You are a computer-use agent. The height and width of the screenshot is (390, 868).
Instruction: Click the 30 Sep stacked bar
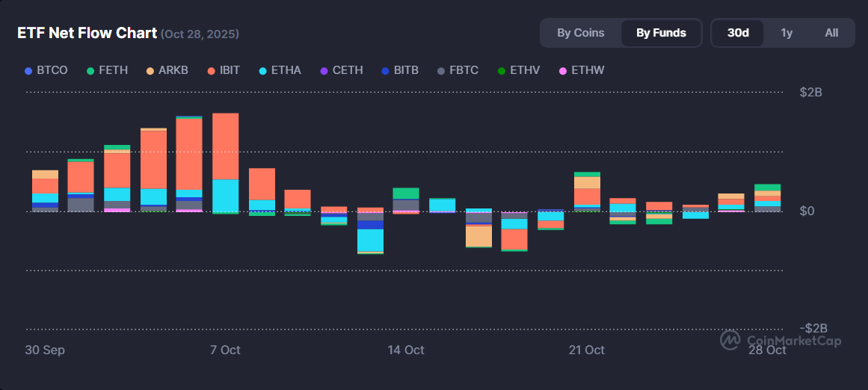tap(45, 191)
